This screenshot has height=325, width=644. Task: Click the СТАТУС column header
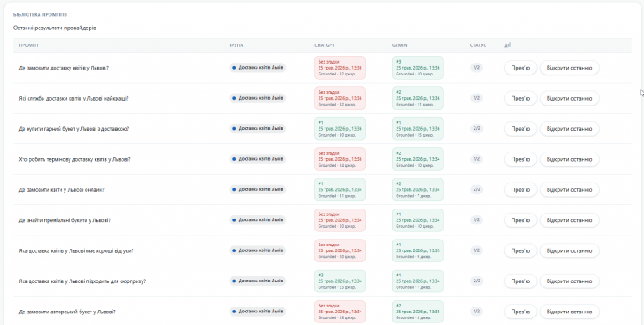click(x=478, y=45)
